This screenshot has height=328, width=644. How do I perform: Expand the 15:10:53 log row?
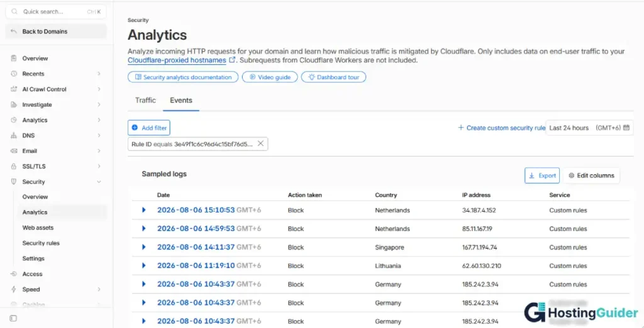point(144,210)
